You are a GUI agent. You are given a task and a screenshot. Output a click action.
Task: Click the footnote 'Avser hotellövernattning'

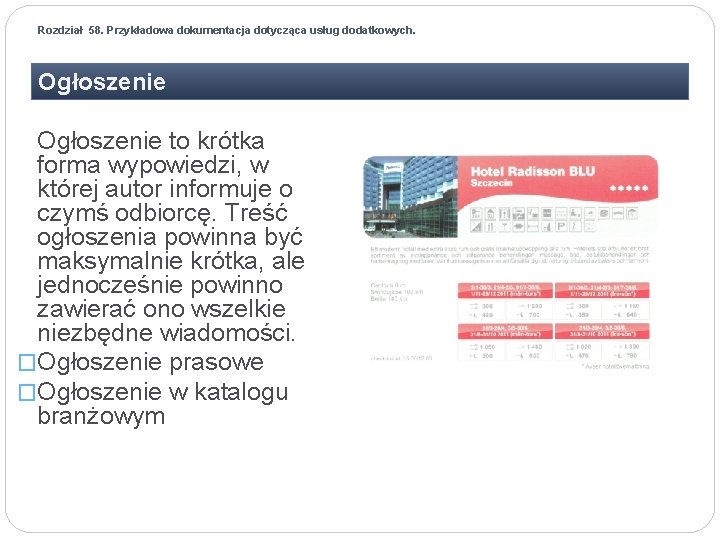pyautogui.click(x=615, y=366)
